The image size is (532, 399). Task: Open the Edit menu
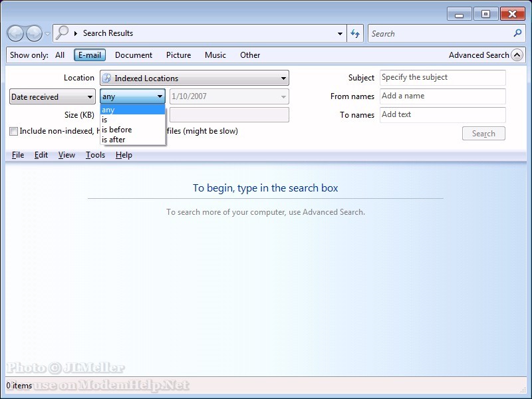point(41,155)
